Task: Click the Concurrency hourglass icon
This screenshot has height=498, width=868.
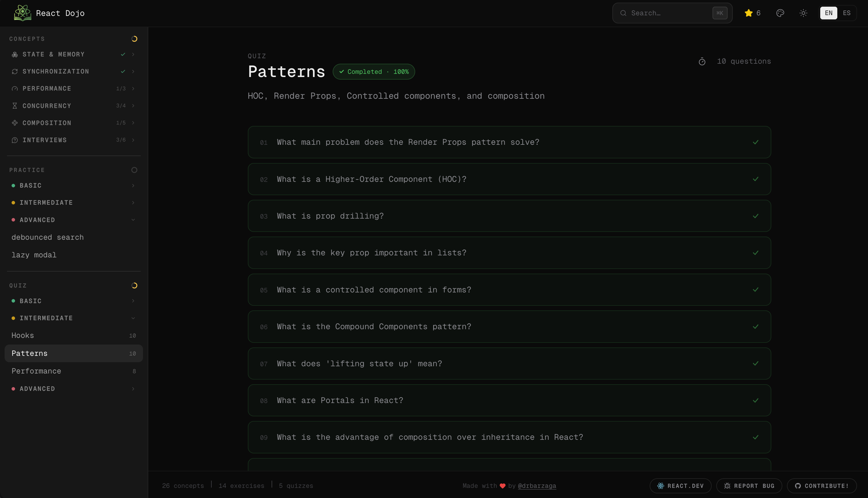Action: [x=15, y=106]
